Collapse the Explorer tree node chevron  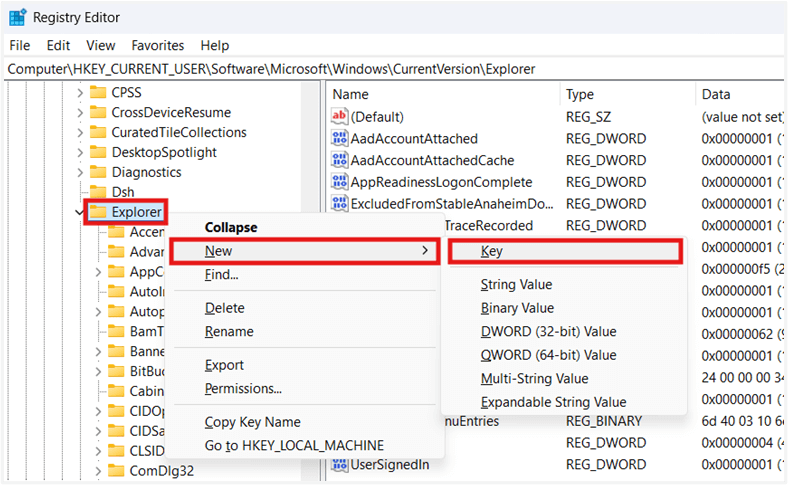point(79,213)
